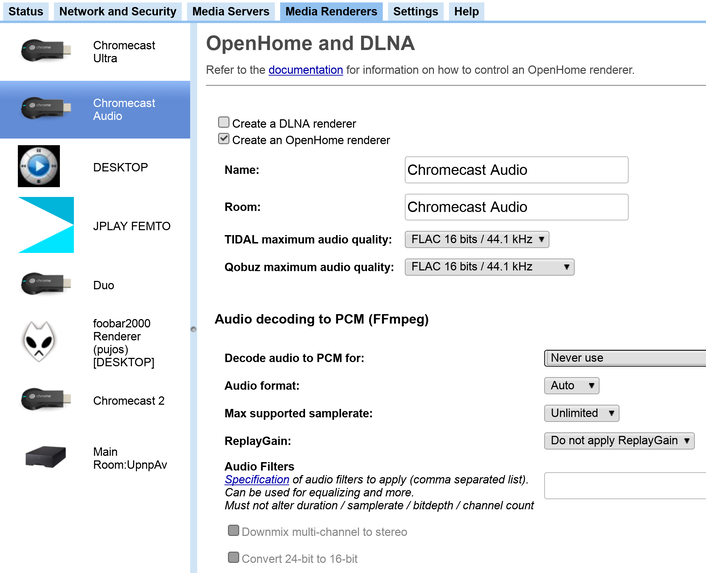Image resolution: width=706 pixels, height=573 pixels.
Task: Select Duo label in renderer list
Action: coord(104,285)
